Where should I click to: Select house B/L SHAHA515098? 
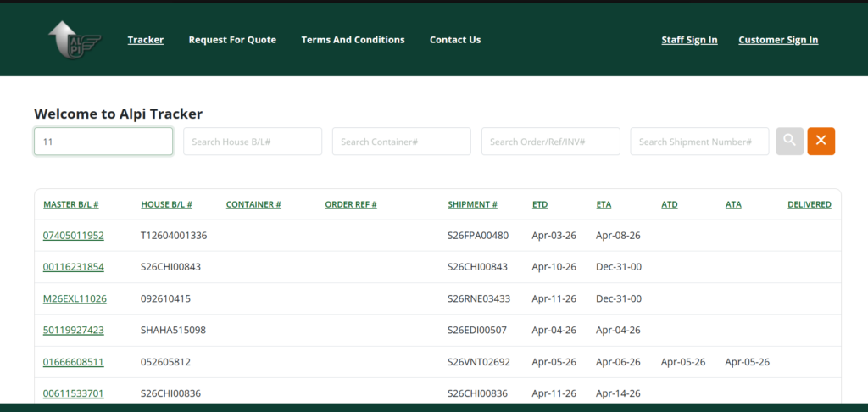pyautogui.click(x=173, y=330)
